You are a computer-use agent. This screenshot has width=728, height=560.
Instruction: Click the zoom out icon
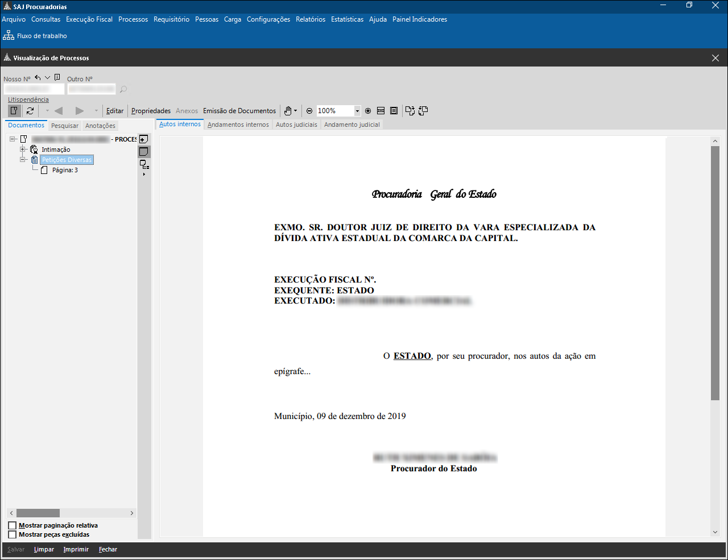click(x=309, y=111)
